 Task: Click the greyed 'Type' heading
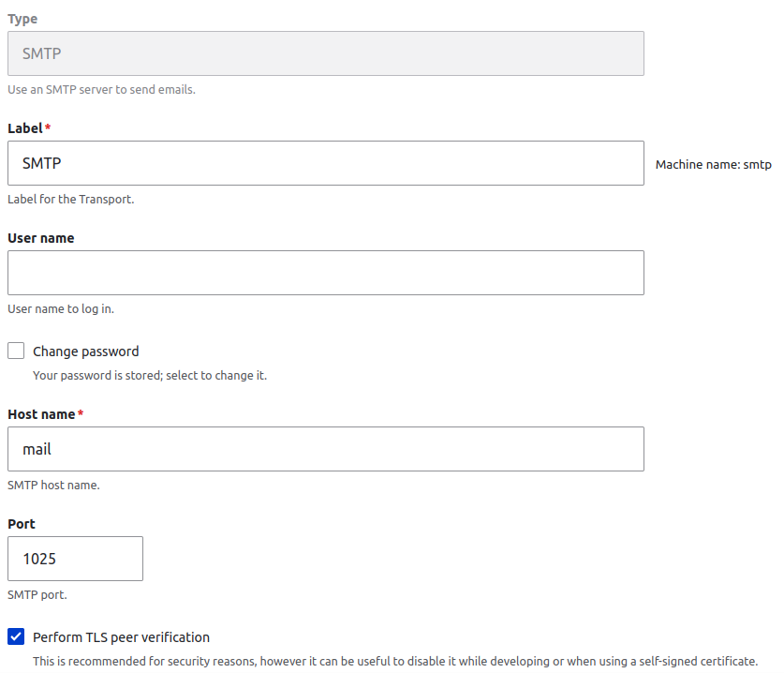(22, 19)
